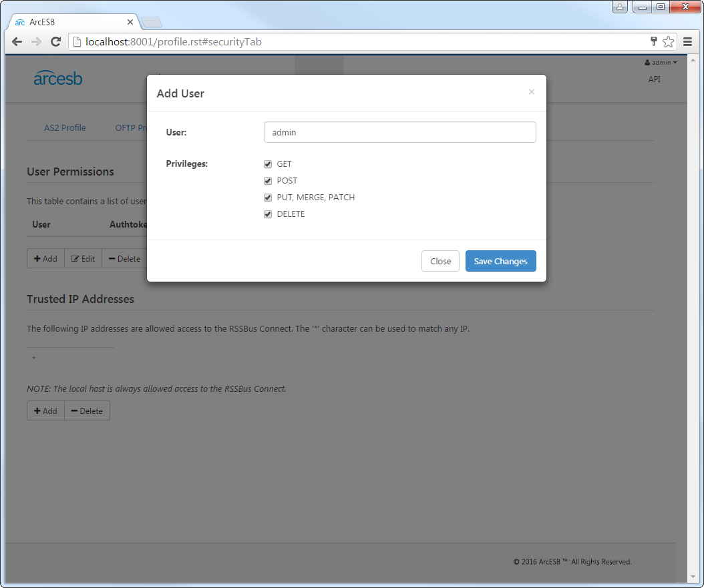Toggle the DELETE privilege checkbox
The height and width of the screenshot is (588, 704).
pos(268,214)
